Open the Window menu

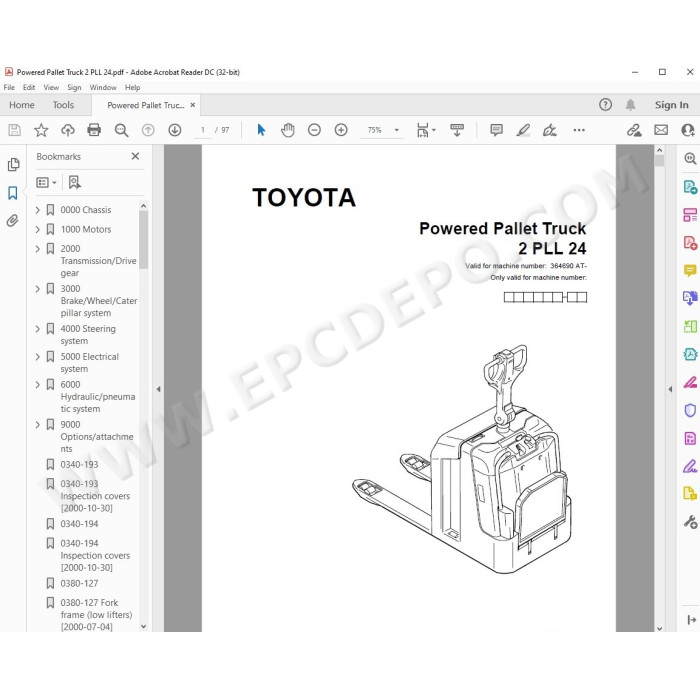point(103,88)
